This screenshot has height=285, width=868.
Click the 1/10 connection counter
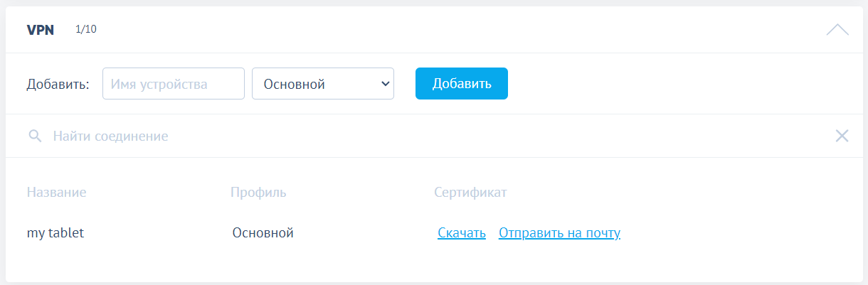click(x=86, y=30)
